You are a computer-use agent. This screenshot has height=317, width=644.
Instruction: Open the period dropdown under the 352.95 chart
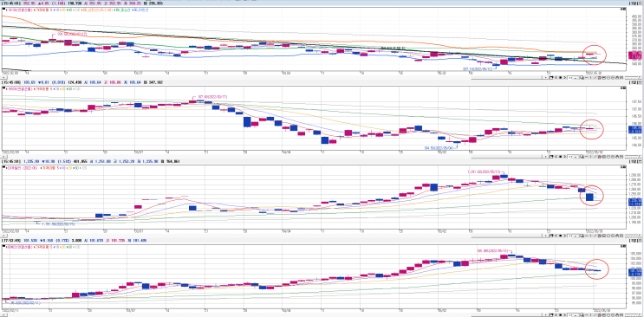point(573,77)
